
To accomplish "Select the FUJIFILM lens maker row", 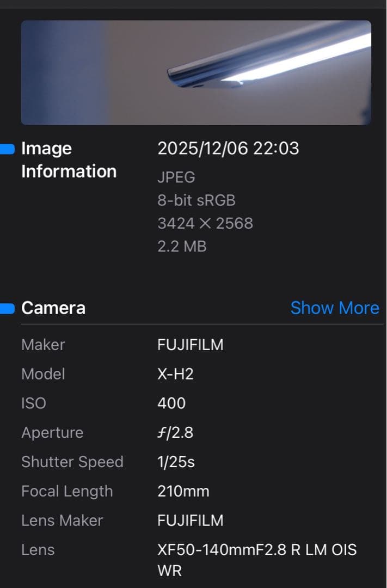I will pyautogui.click(x=191, y=520).
